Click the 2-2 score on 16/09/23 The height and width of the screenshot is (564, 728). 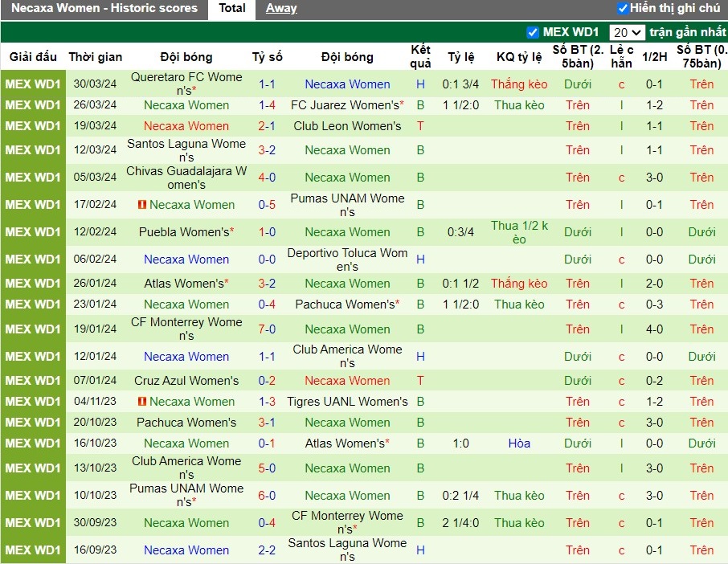(267, 550)
